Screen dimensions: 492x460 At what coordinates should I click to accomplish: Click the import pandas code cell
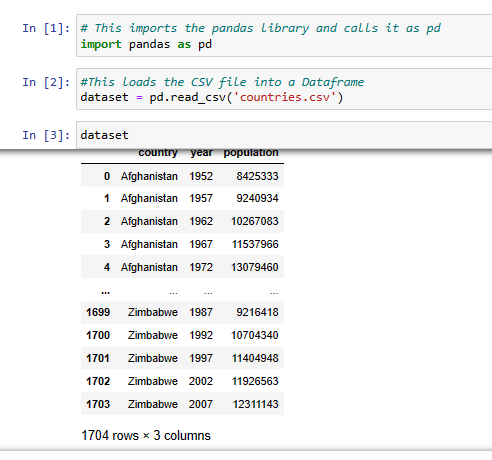click(x=284, y=36)
